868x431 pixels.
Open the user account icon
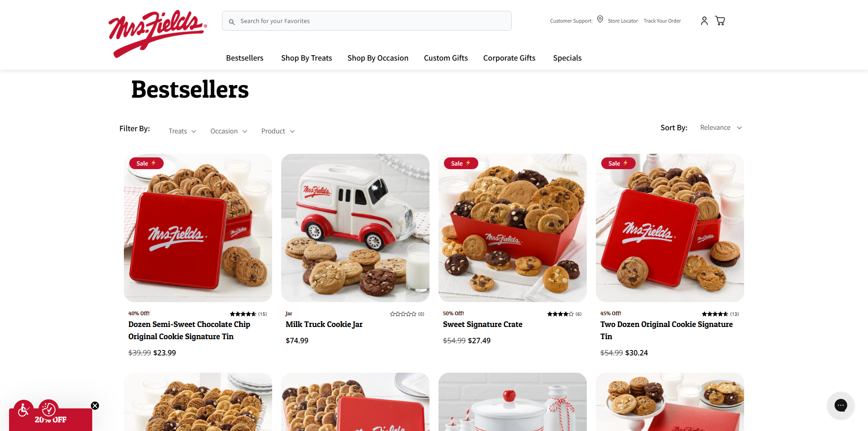click(704, 21)
